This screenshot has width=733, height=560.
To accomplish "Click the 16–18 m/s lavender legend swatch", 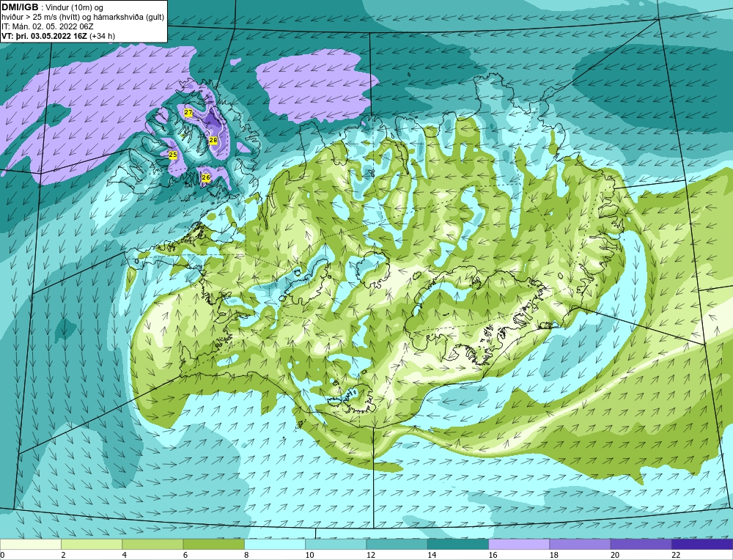I will 519,544.
